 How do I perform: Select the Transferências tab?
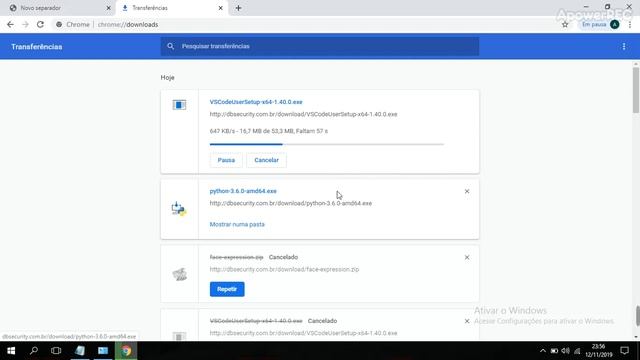[x=171, y=8]
